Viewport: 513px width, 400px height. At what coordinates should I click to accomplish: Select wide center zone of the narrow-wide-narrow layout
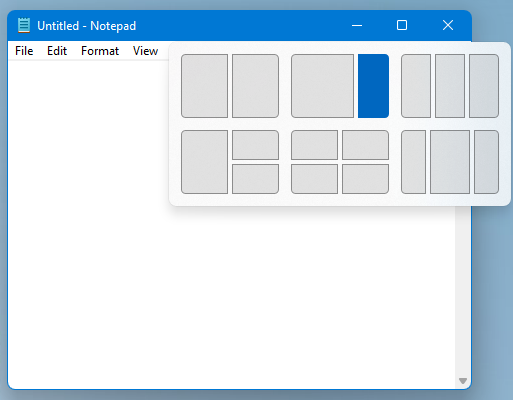450,162
